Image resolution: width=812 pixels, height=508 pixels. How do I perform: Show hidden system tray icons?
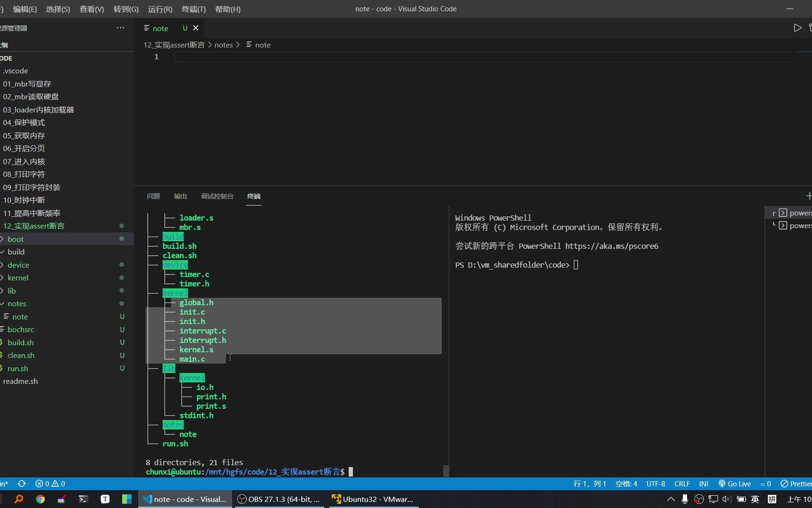(x=671, y=499)
